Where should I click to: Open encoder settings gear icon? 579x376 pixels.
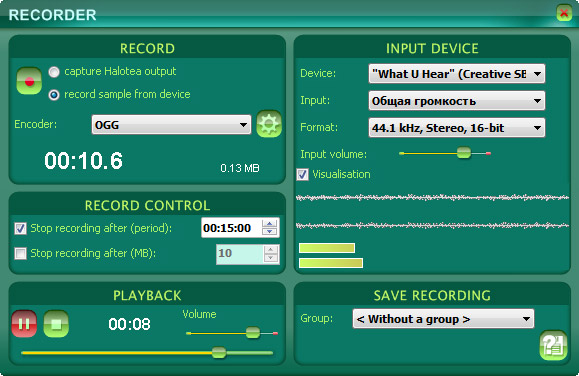click(x=269, y=124)
